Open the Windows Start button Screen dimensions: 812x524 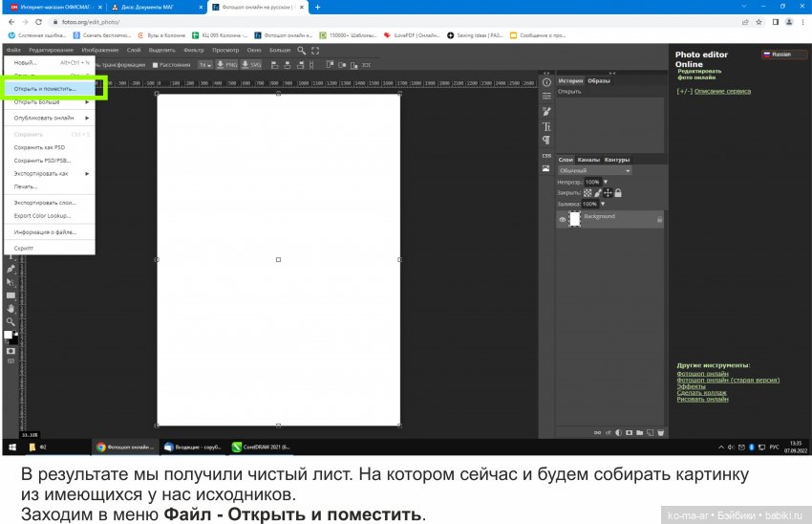tap(11, 447)
